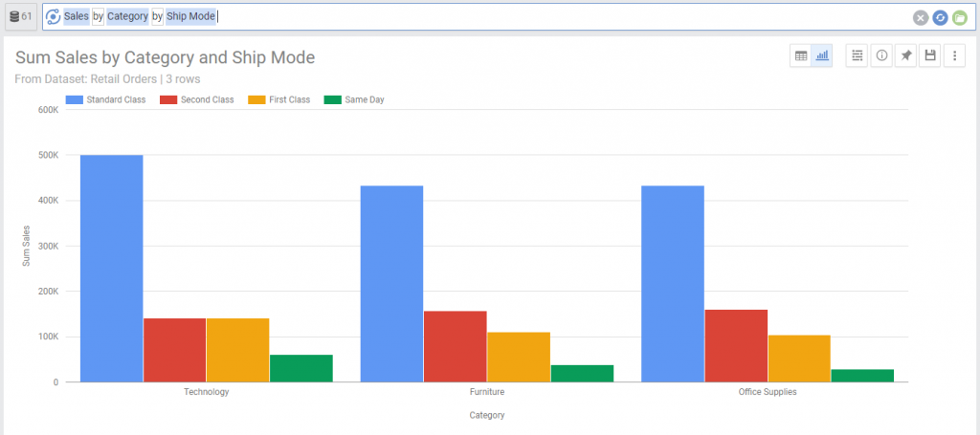Click the dataset count button showing 61
This screenshot has width=980, height=435.
coord(21,17)
